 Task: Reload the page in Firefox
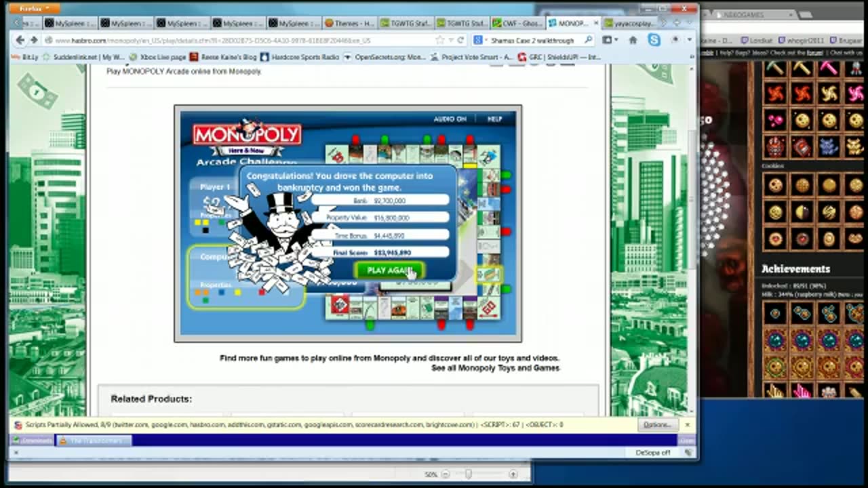pos(460,41)
